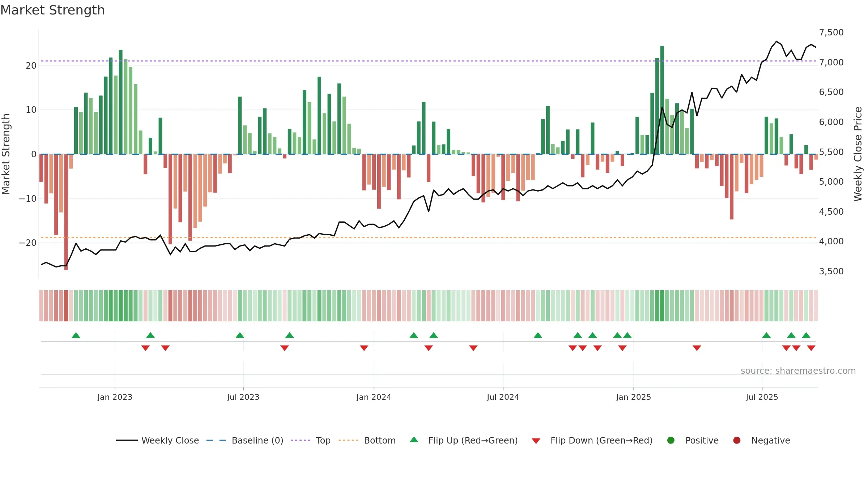Image resolution: width=868 pixels, height=488 pixels.
Task: Click the Jan 2025 date label
Action: coord(633,397)
